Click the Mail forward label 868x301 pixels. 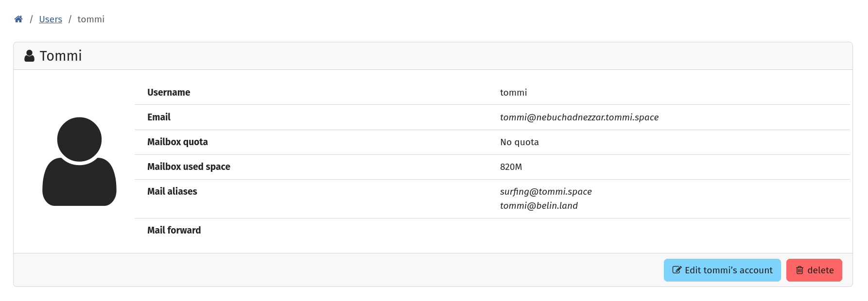[x=174, y=231]
